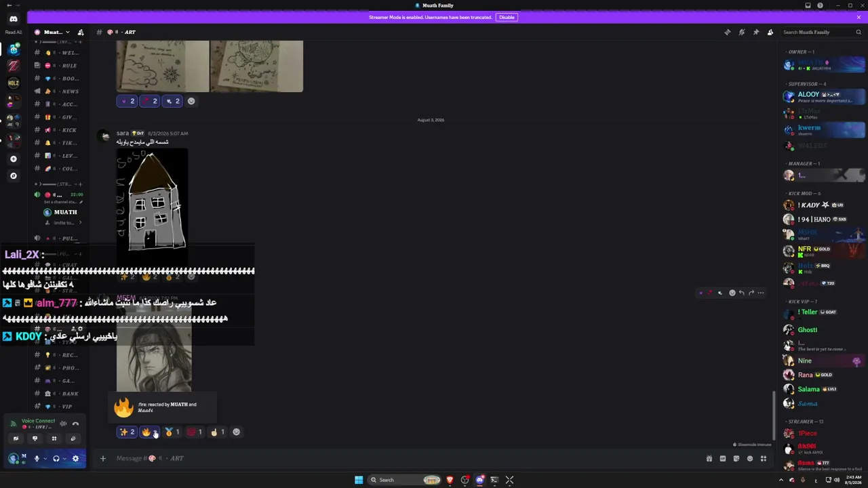
Task: Reply to the hovered message
Action: [741, 293]
